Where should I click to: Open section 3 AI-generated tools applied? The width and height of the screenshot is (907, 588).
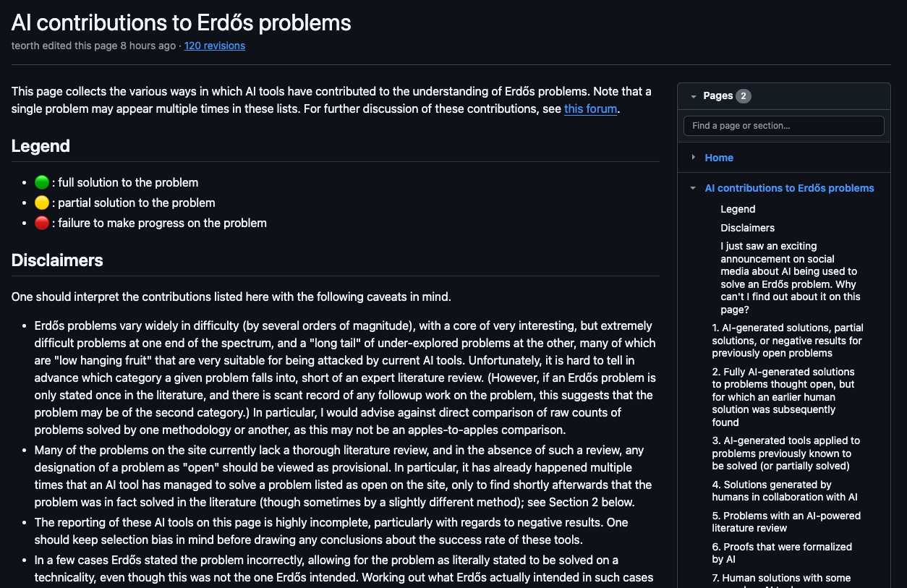pyautogui.click(x=785, y=453)
